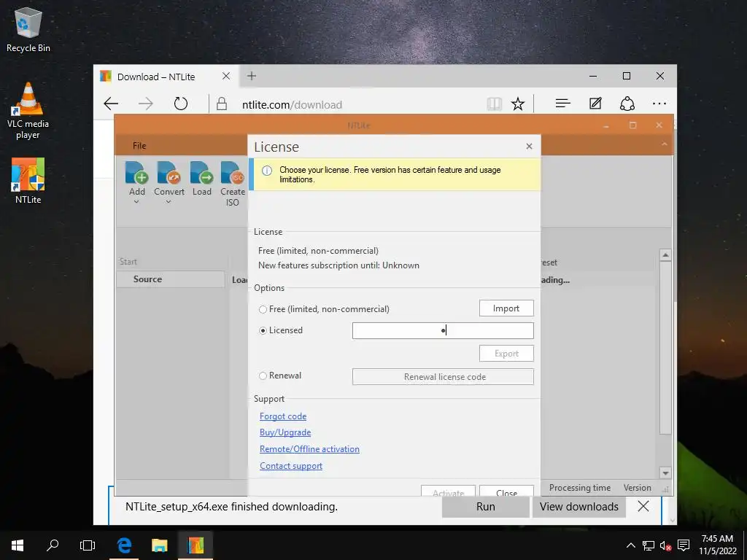This screenshot has width=747, height=560.
Task: Open the Remote/Offline activation link
Action: [309, 449]
